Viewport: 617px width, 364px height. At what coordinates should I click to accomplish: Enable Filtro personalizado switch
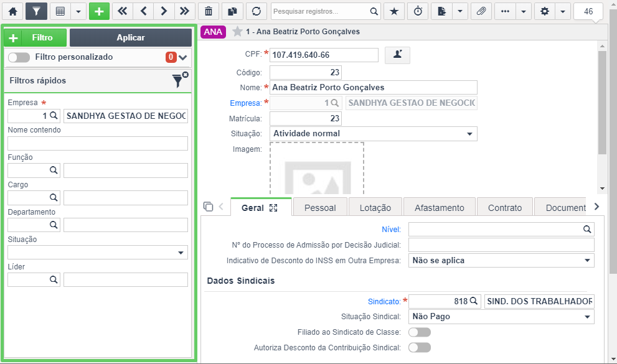tap(19, 57)
